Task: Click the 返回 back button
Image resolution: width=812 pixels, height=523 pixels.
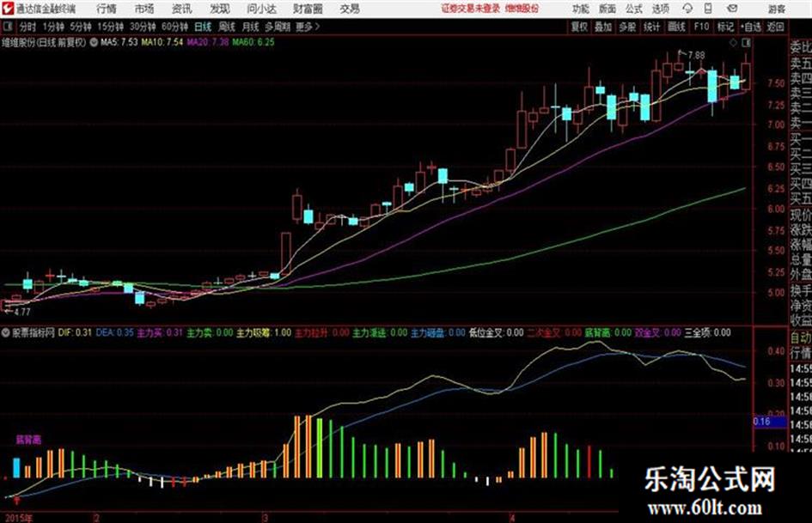Action: [775, 27]
